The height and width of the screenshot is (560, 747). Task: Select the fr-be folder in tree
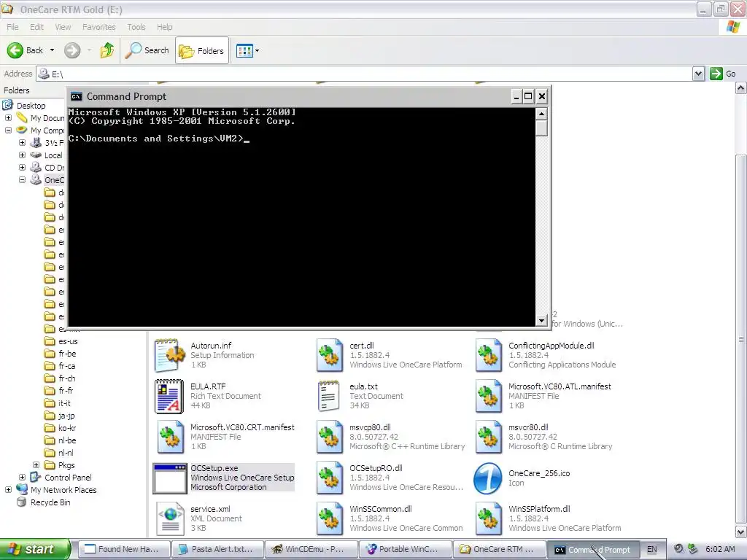(67, 354)
